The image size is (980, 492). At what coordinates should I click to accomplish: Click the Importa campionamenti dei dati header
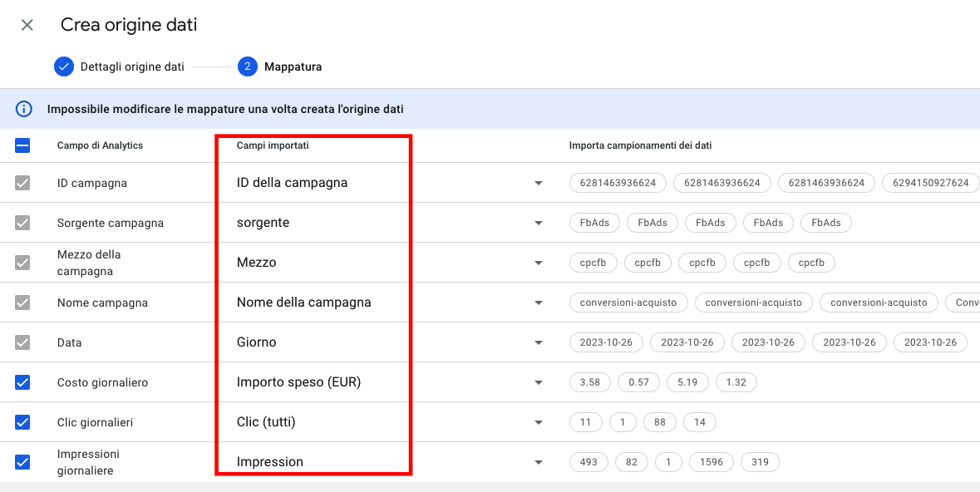pyautogui.click(x=641, y=145)
